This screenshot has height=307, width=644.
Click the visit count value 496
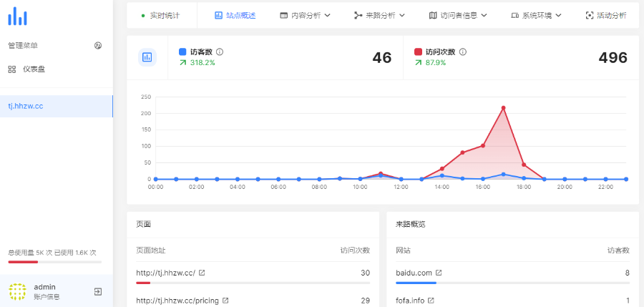613,58
